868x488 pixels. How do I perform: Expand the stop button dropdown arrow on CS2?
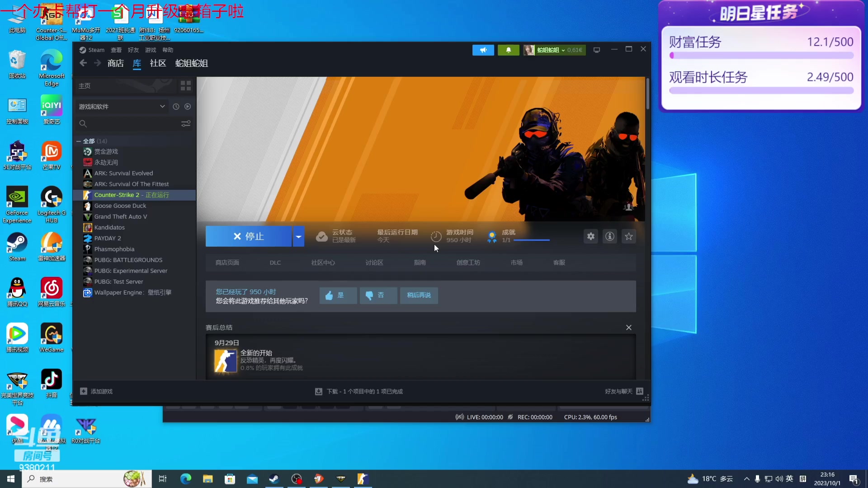coord(299,237)
